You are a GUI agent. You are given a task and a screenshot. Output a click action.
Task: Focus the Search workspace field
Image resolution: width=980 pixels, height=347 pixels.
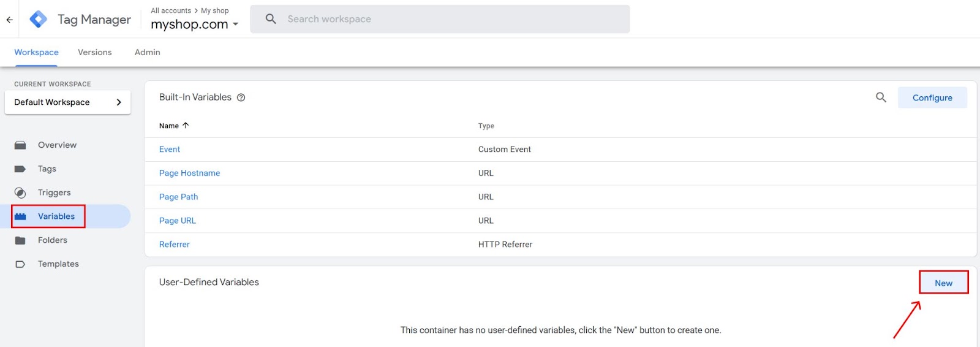click(440, 19)
